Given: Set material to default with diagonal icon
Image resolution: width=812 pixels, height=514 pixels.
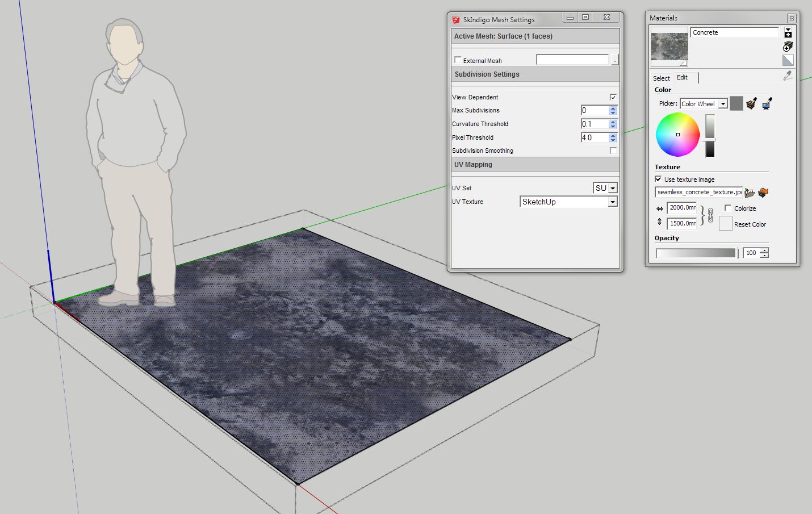Looking at the screenshot, I should [x=788, y=60].
